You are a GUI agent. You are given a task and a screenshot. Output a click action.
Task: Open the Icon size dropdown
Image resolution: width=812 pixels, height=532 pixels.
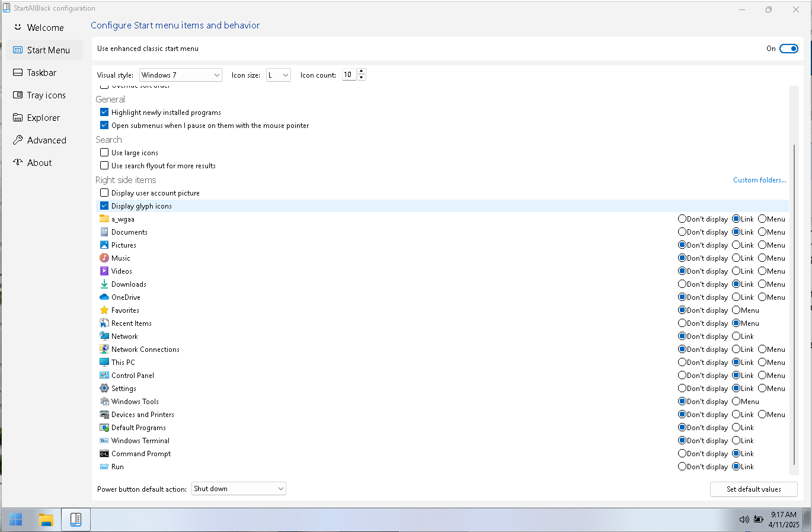(x=279, y=75)
